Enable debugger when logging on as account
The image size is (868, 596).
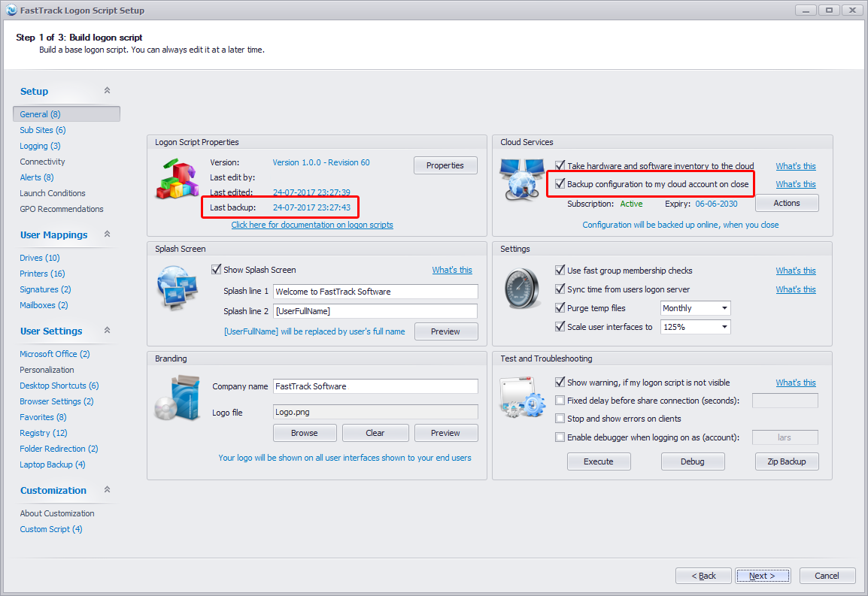coord(560,437)
